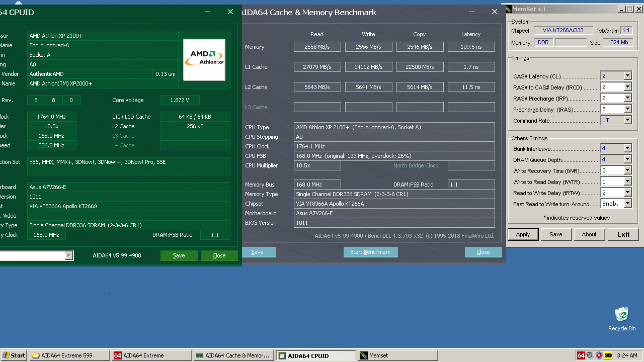
Task: Click Save in Cache & Memory Benchmark window
Action: click(x=258, y=252)
